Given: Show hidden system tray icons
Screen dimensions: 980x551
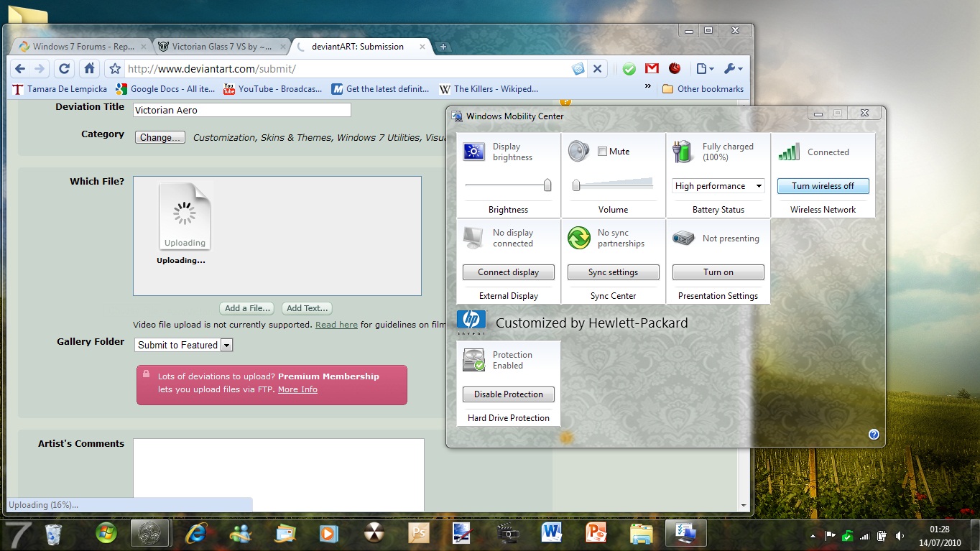Looking at the screenshot, I should pos(813,535).
